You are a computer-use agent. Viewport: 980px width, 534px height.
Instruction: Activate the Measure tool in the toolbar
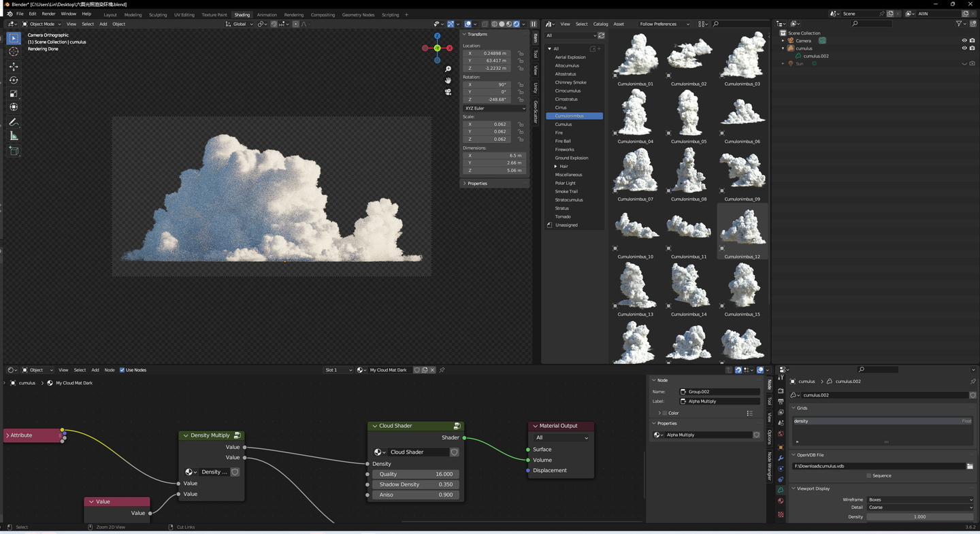[x=14, y=135]
